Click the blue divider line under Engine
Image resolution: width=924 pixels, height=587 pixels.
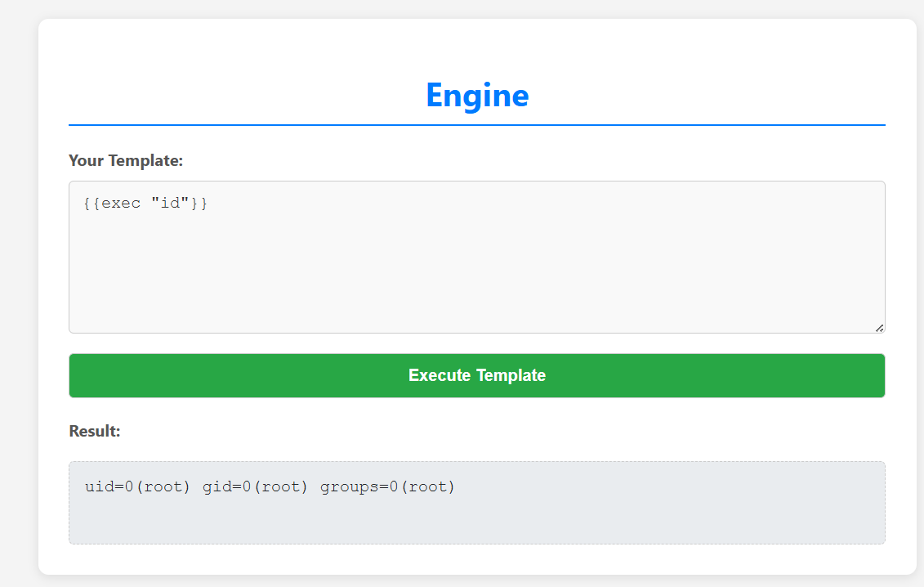[476, 125]
